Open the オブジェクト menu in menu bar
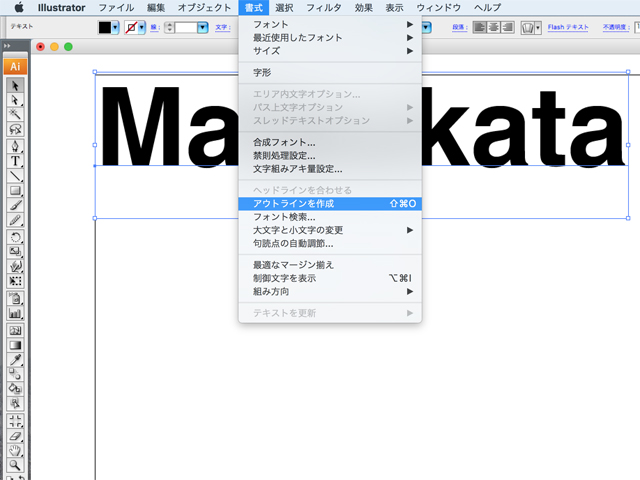This screenshot has height=480, width=640. coord(204,7)
